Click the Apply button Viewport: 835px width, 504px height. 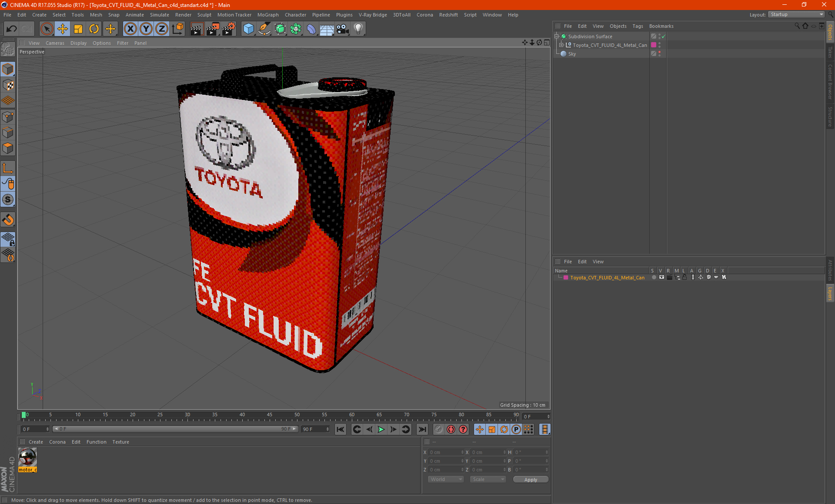point(531,480)
